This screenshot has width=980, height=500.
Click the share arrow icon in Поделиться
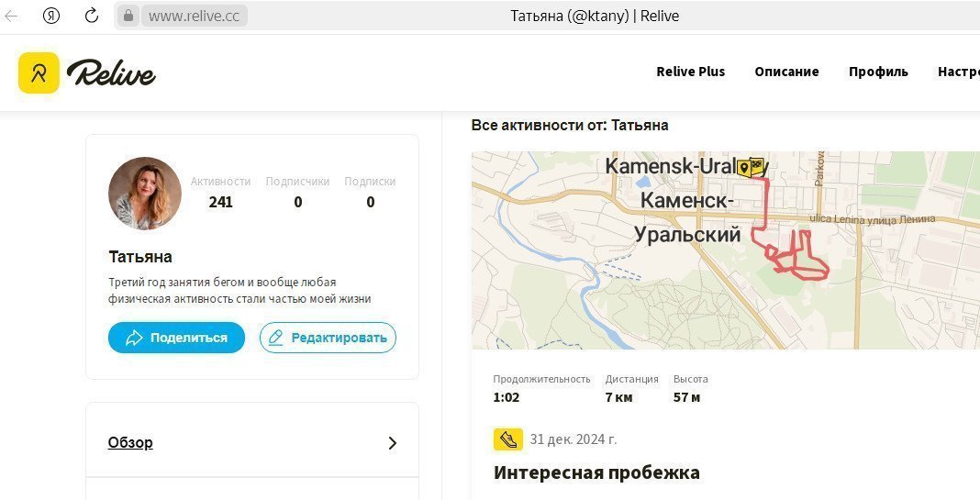coord(134,339)
